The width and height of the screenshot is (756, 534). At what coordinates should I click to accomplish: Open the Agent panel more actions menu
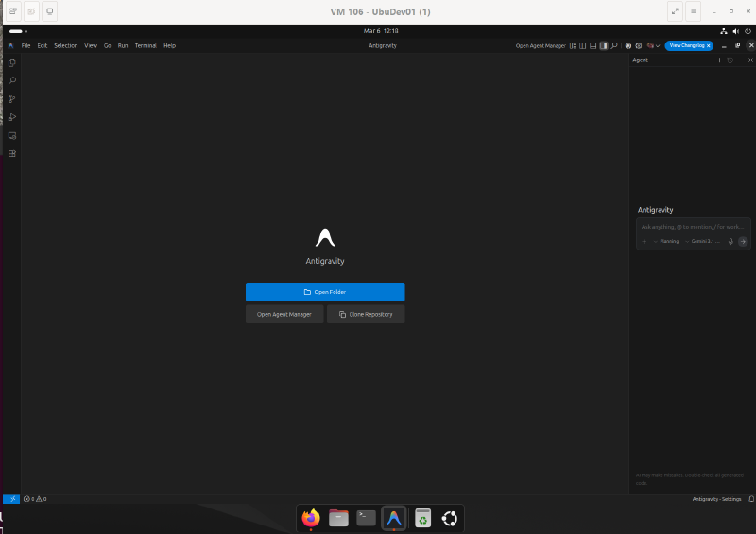tap(740, 60)
